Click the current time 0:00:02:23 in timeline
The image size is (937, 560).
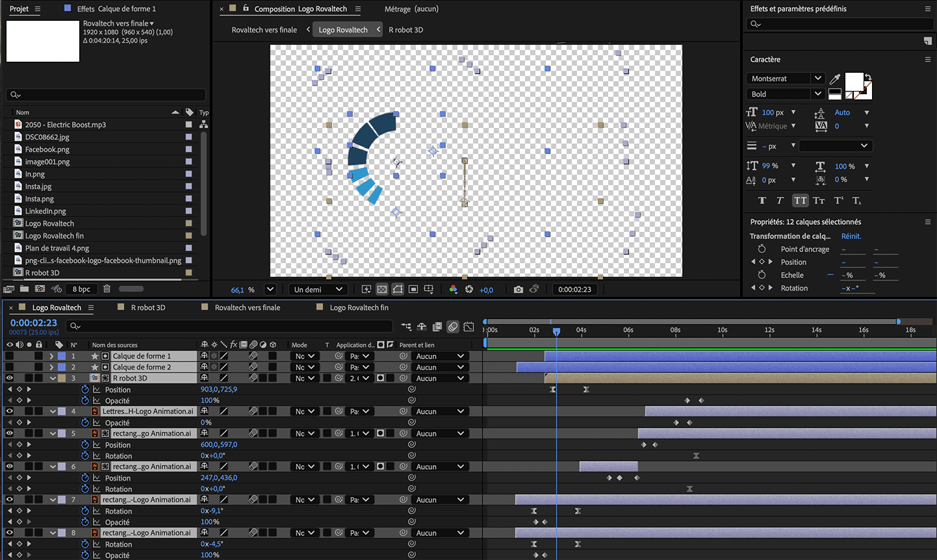point(34,323)
